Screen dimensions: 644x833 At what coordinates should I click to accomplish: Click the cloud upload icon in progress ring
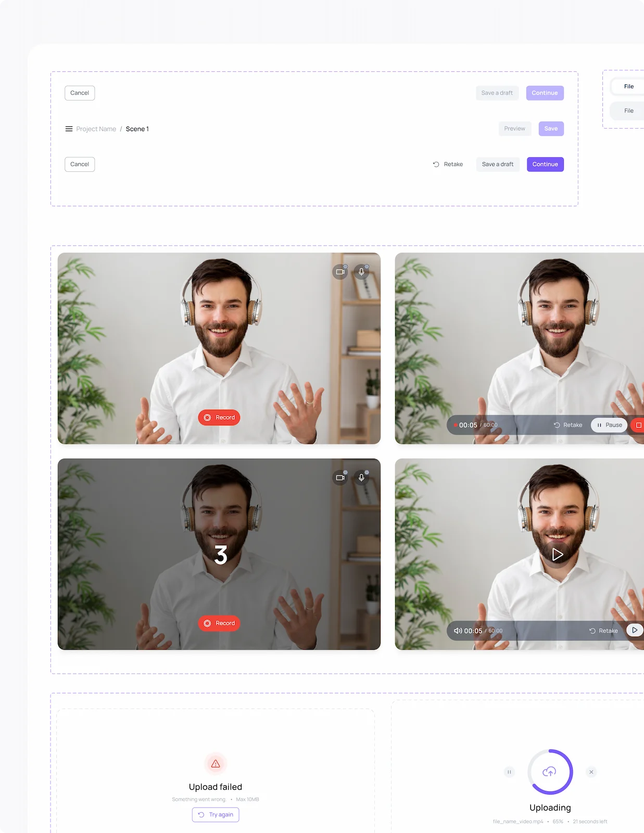[x=549, y=772]
